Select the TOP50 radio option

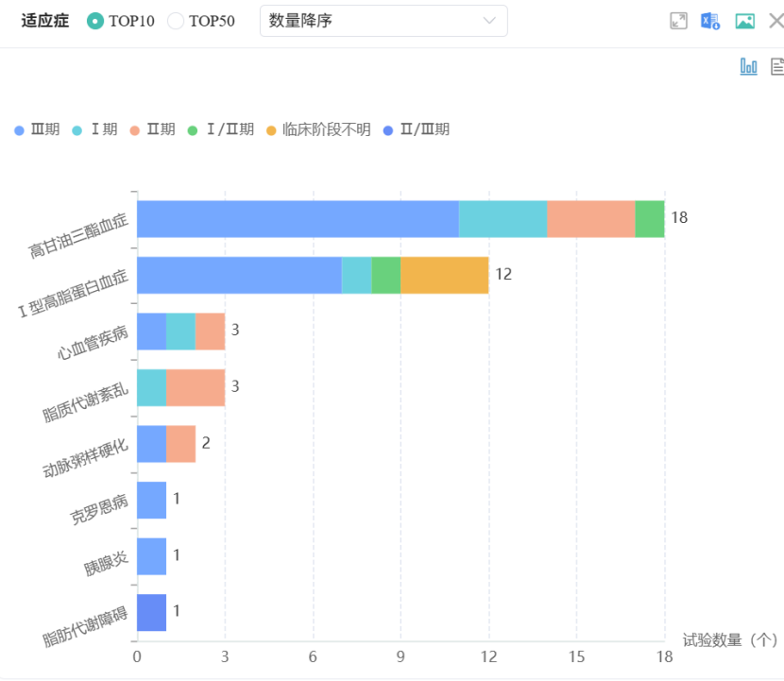coord(176,21)
